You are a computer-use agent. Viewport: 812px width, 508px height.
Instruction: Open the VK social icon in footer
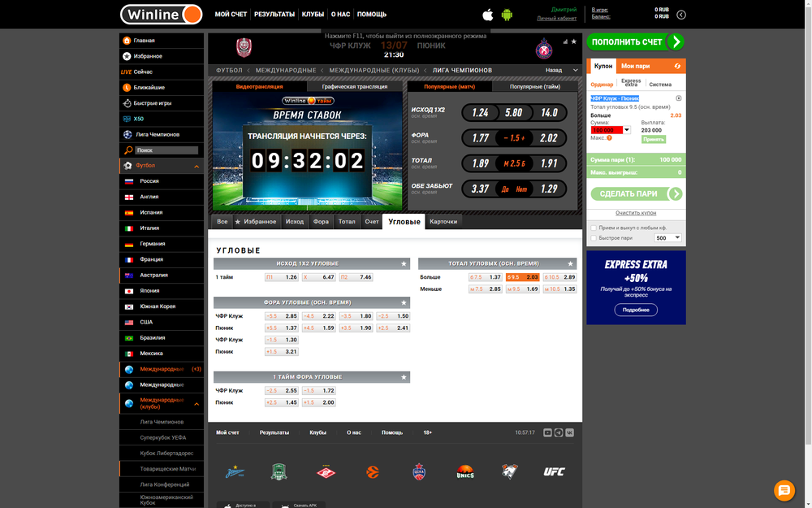tap(570, 433)
